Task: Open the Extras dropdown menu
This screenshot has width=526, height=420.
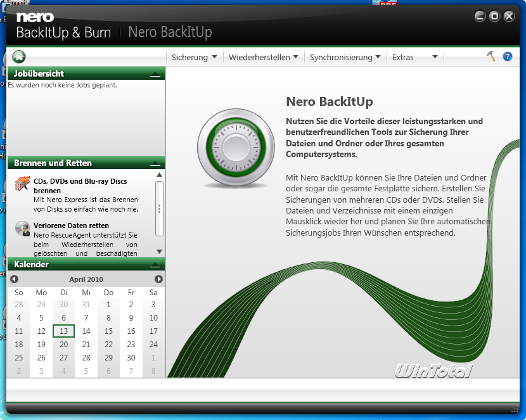Action: point(415,57)
